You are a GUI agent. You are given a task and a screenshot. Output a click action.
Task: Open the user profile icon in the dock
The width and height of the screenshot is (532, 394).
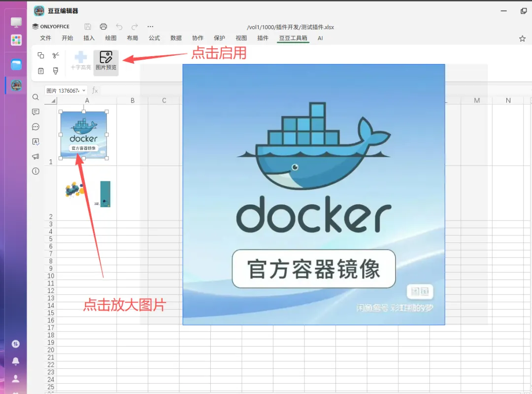[16, 378]
